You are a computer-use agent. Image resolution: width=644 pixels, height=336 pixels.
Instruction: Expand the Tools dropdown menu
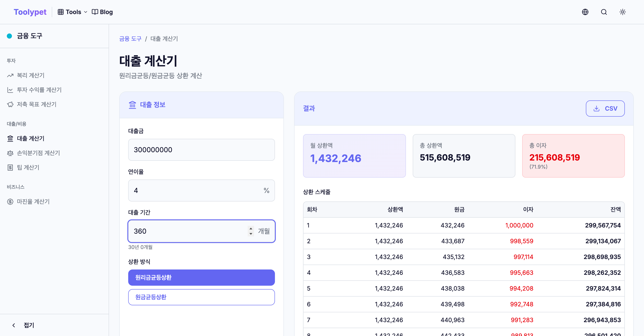pos(72,12)
